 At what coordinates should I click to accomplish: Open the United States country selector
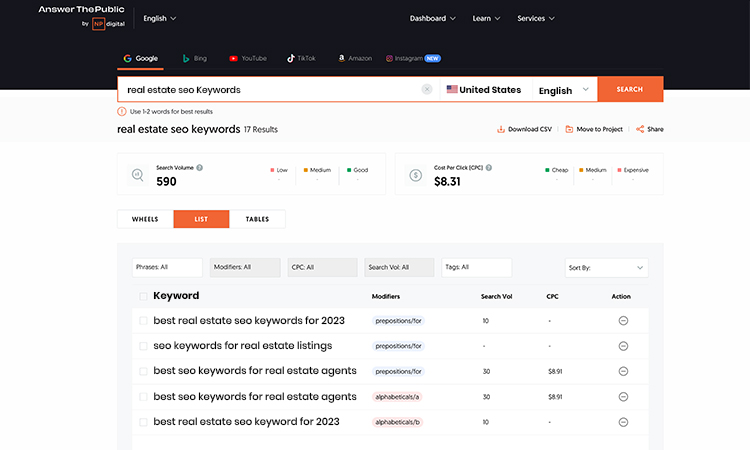pyautogui.click(x=485, y=89)
